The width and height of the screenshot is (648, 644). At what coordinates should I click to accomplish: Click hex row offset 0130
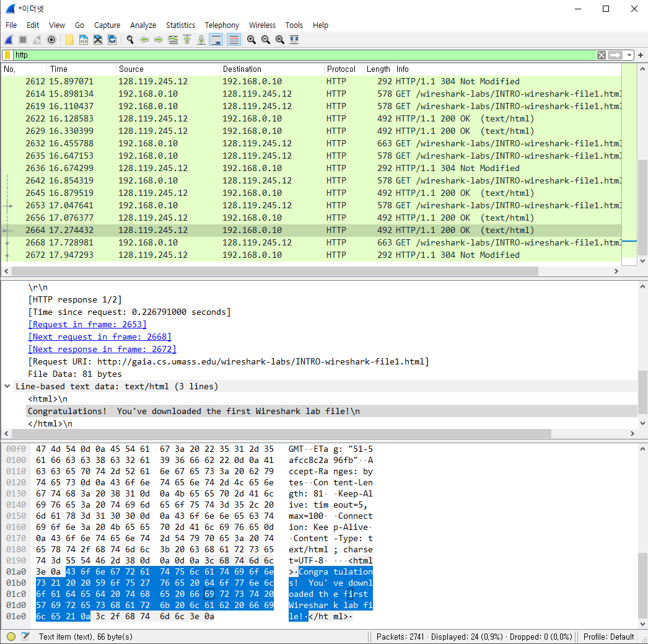click(x=16, y=493)
